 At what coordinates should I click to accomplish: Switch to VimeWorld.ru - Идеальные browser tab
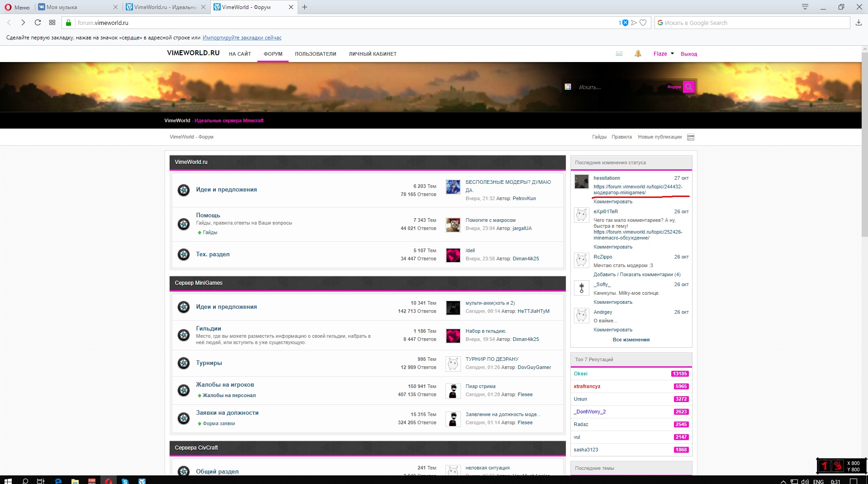tap(166, 7)
